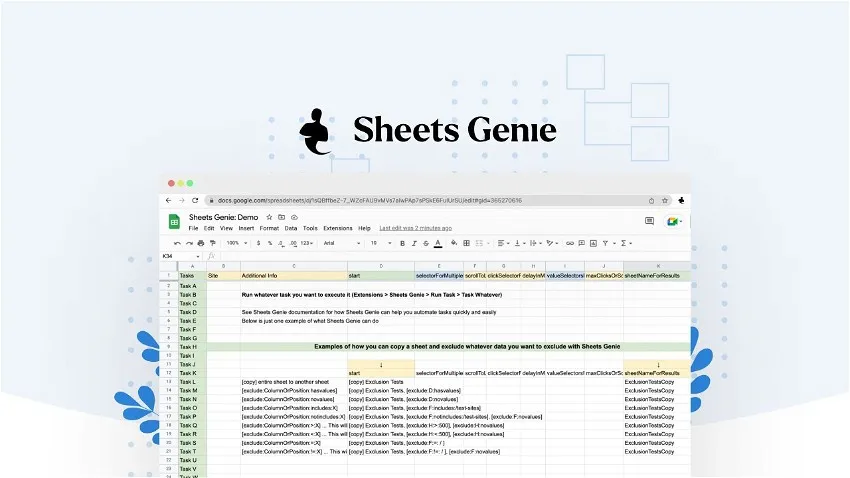This screenshot has height=478, width=850.
Task: Click the 'Sheets Genie: Demo' title
Action: point(223,217)
